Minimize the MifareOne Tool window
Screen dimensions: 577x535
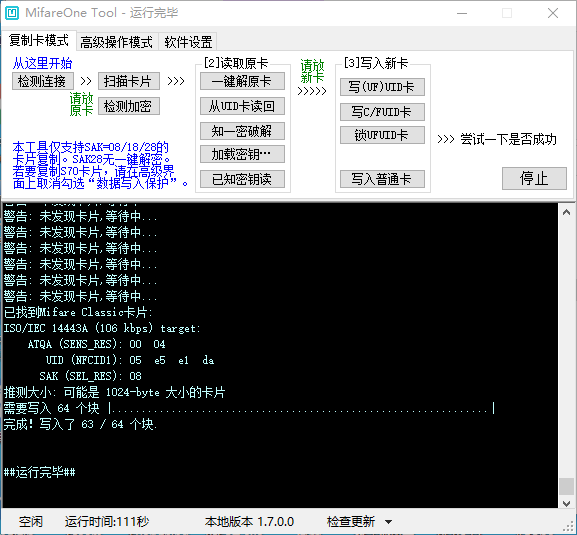click(x=462, y=13)
